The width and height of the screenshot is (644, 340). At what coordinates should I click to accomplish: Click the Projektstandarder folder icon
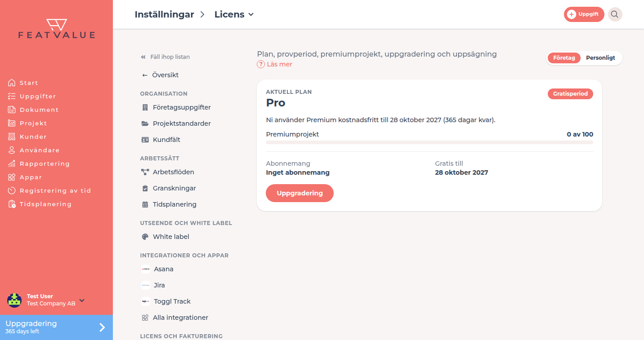(145, 124)
